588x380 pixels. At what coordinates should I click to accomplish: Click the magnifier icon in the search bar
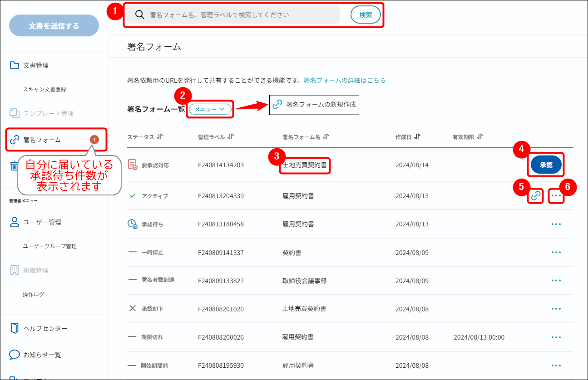[x=139, y=15]
